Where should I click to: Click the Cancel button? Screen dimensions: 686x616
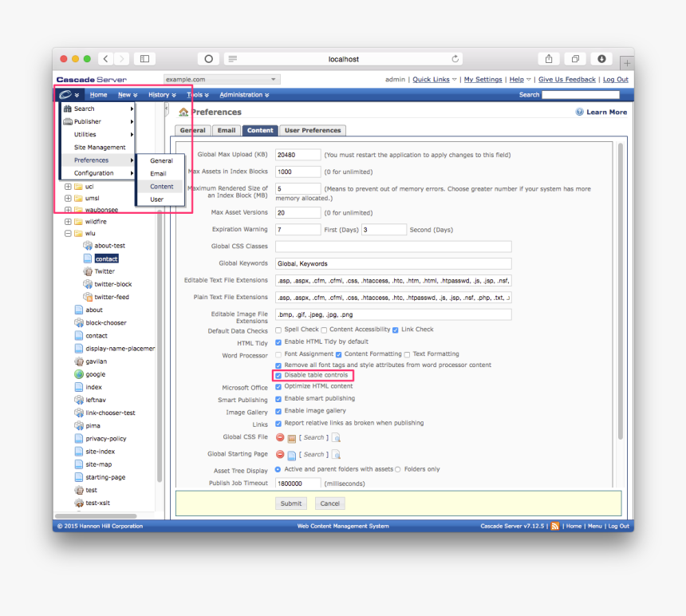pos(330,503)
